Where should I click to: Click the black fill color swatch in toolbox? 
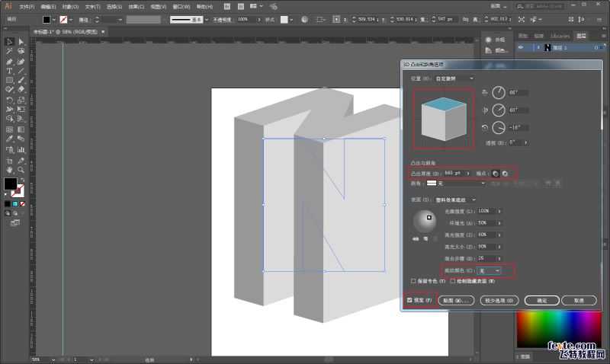10,184
